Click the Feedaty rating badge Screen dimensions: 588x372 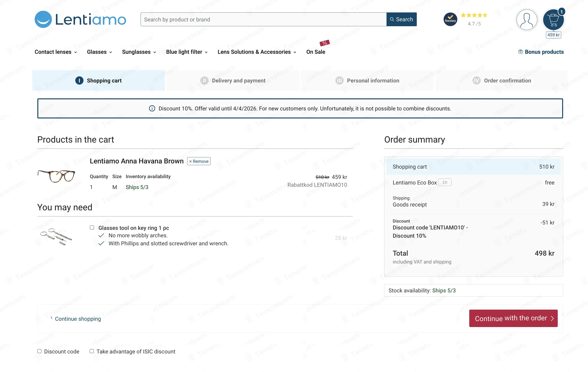click(450, 19)
